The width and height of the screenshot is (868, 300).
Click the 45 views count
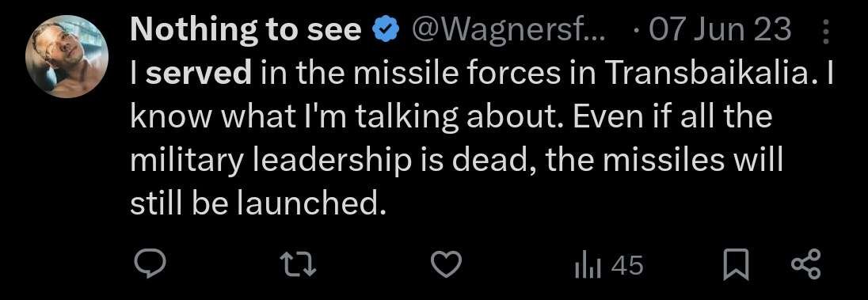click(x=628, y=266)
